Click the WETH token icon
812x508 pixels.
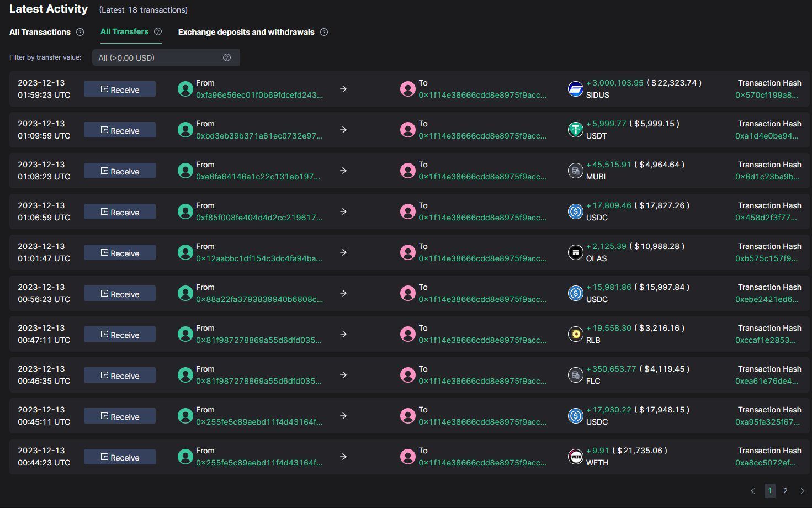pyautogui.click(x=575, y=457)
